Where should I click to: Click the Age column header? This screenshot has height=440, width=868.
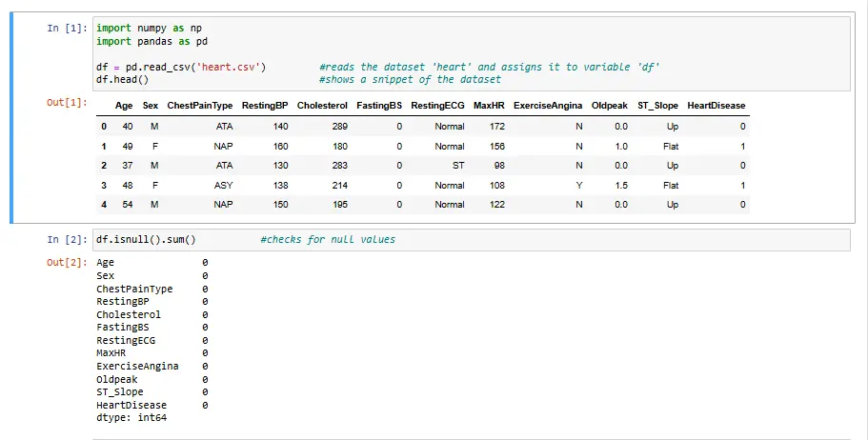(x=124, y=106)
